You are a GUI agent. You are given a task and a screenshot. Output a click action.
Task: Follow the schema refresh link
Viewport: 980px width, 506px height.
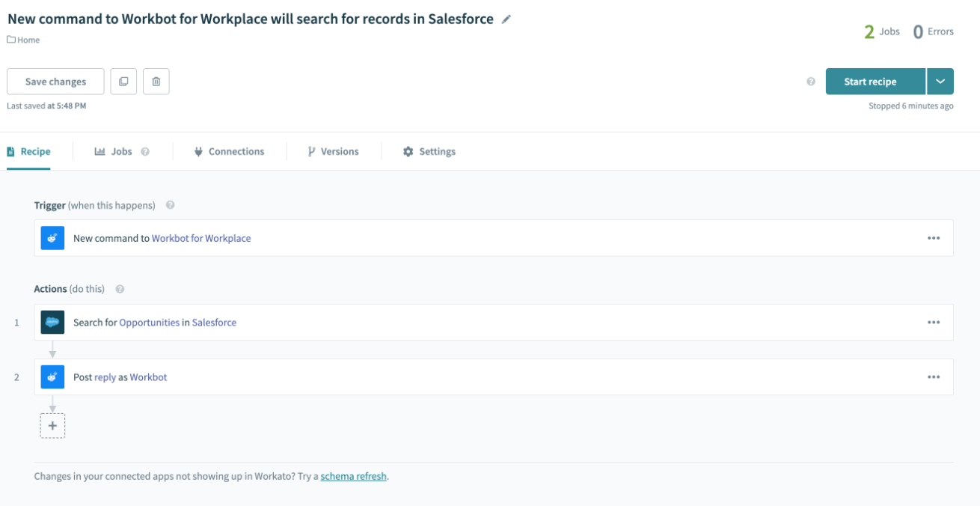pos(353,476)
